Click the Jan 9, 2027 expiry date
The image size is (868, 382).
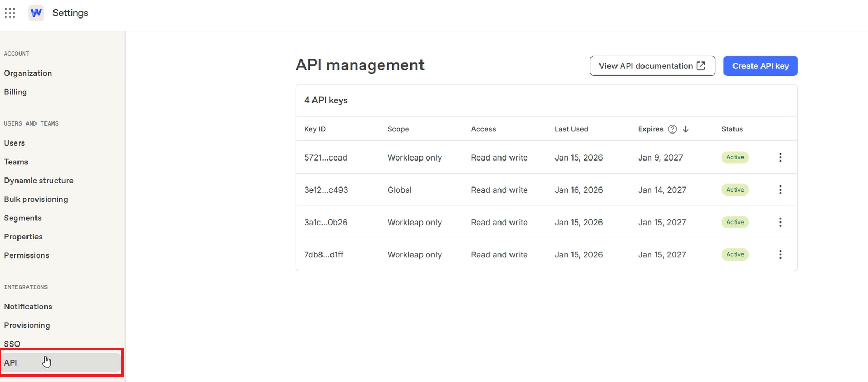point(660,157)
